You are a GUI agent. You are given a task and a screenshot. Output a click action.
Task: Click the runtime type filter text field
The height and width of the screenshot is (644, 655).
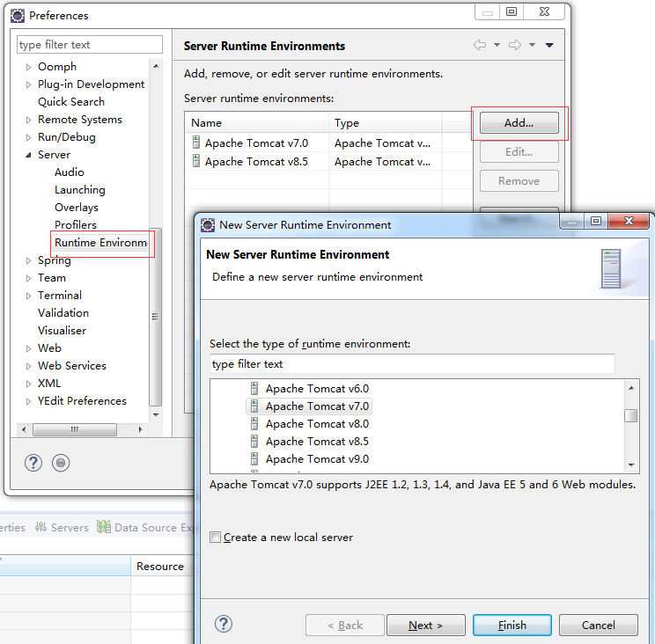[x=412, y=364]
